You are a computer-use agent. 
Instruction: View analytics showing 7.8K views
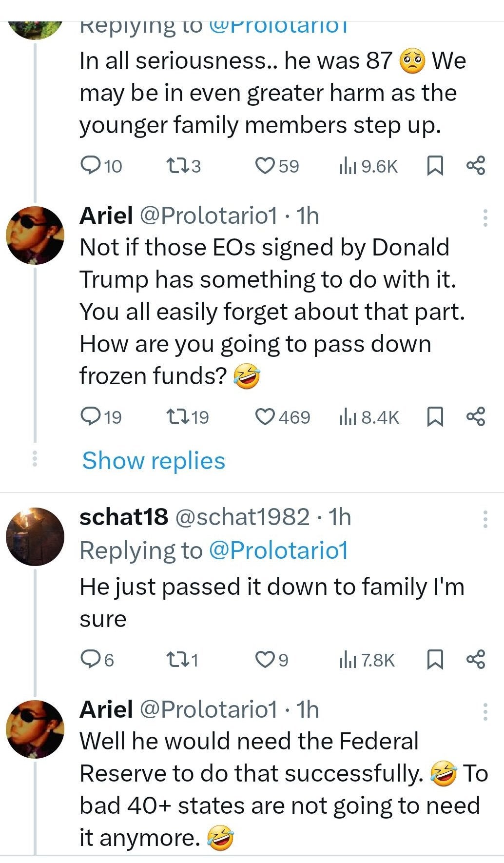coord(367,660)
